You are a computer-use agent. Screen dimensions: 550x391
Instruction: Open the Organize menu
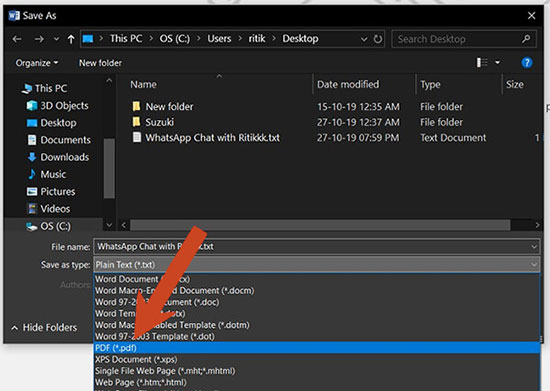(x=37, y=63)
